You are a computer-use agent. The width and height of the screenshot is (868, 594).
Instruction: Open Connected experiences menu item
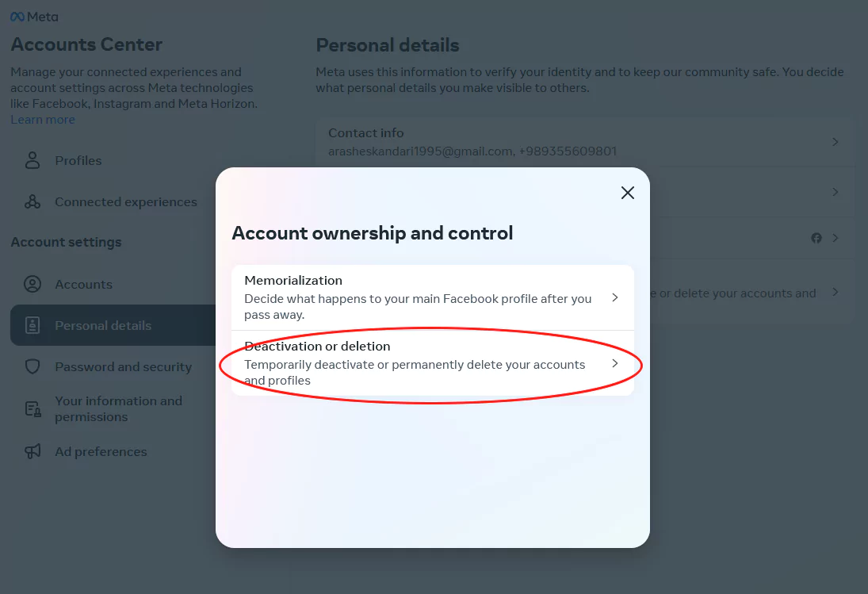(125, 201)
